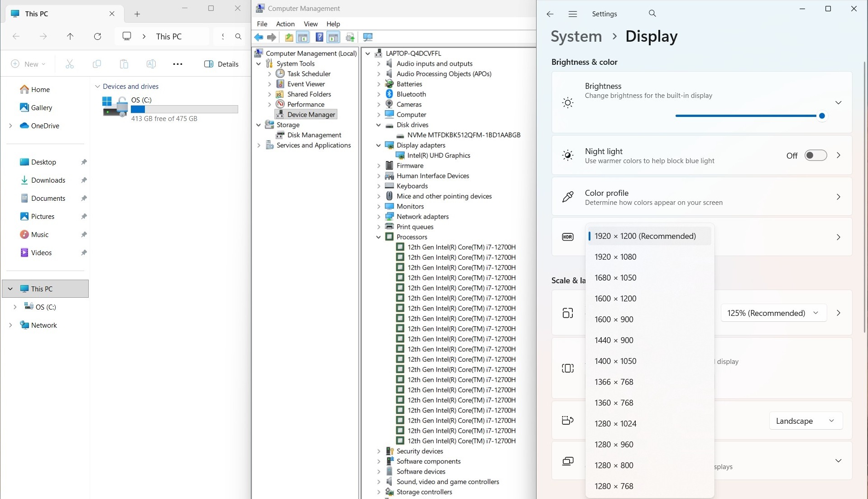Click the Update driver gear icon
The width and height of the screenshot is (868, 499).
350,37
